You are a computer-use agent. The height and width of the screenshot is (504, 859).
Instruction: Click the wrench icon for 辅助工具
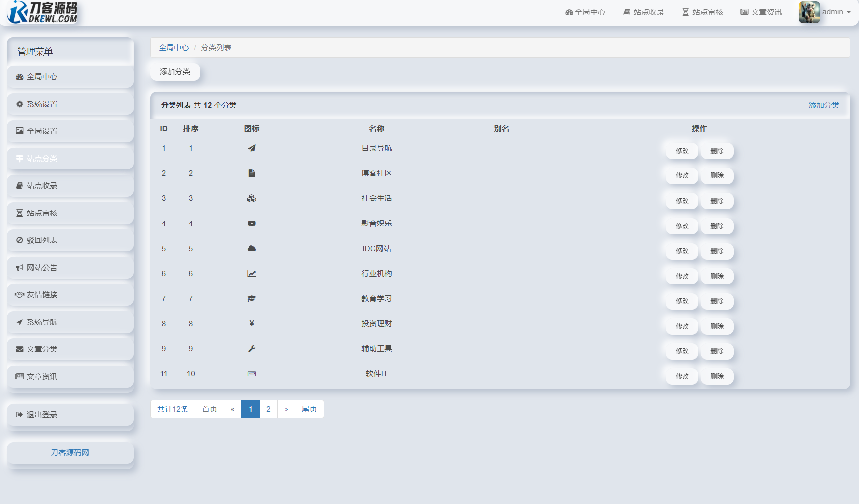pyautogui.click(x=252, y=348)
